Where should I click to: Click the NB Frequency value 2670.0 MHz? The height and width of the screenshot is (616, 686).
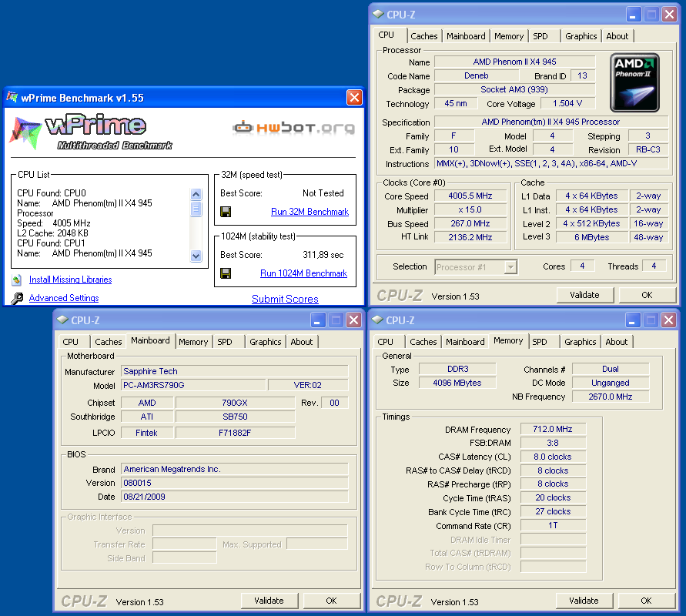click(x=611, y=397)
